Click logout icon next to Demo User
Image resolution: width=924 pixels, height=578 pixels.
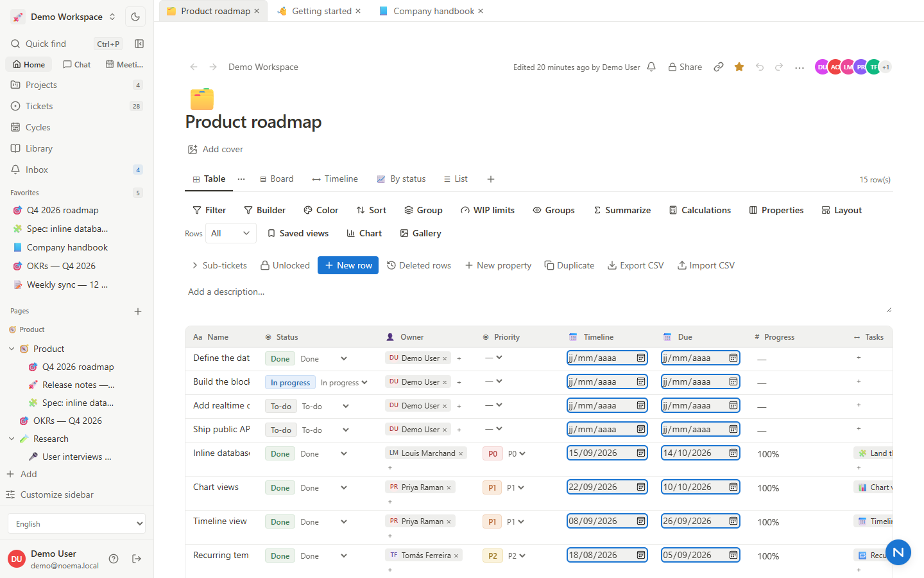(137, 559)
